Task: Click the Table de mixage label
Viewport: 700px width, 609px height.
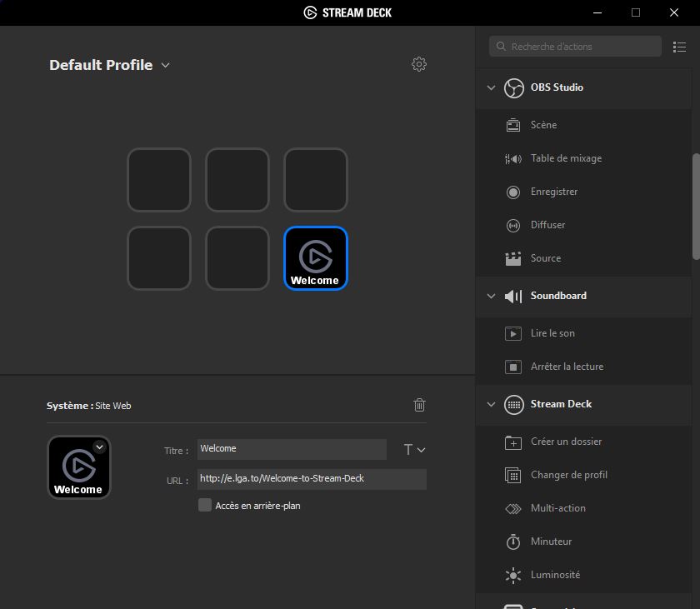Action: (566, 158)
